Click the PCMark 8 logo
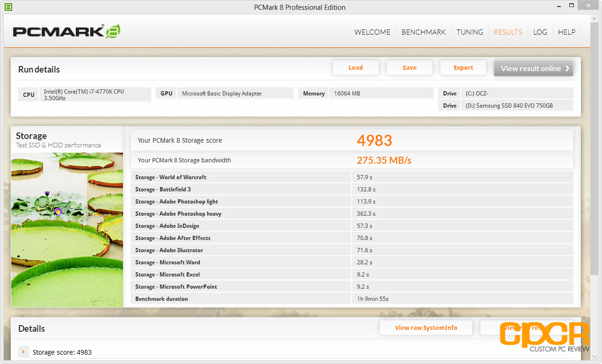Viewport: 602px width, 364px height. click(66, 31)
